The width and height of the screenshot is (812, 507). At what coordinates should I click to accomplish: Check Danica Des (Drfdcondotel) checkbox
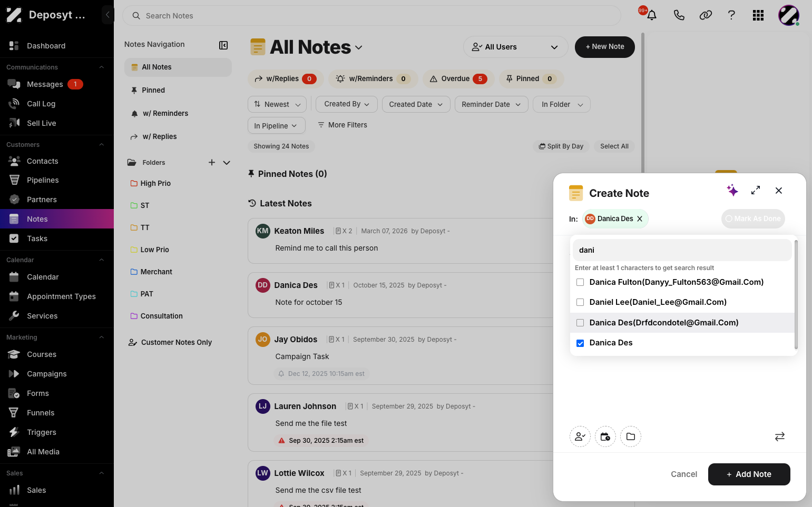pos(580,323)
